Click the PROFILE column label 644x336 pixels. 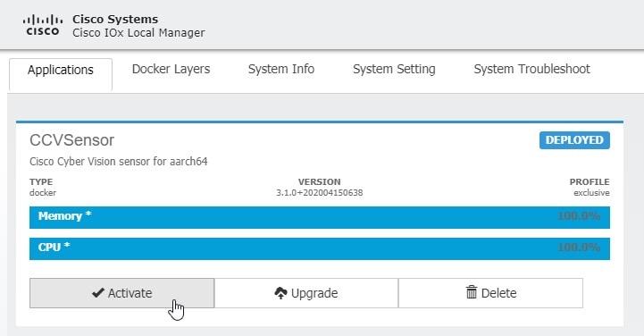(590, 181)
